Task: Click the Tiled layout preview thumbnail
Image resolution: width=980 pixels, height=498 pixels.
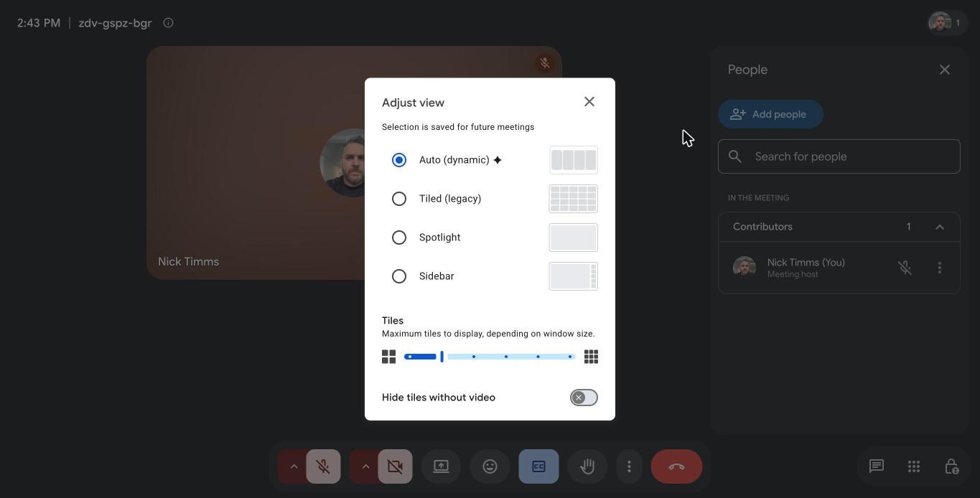Action: coord(574,199)
